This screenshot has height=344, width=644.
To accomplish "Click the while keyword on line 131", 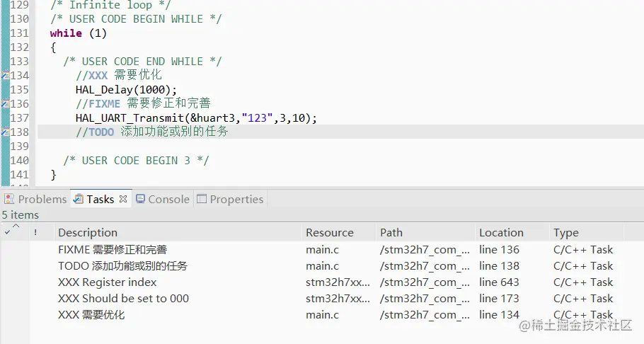I will (x=66, y=33).
